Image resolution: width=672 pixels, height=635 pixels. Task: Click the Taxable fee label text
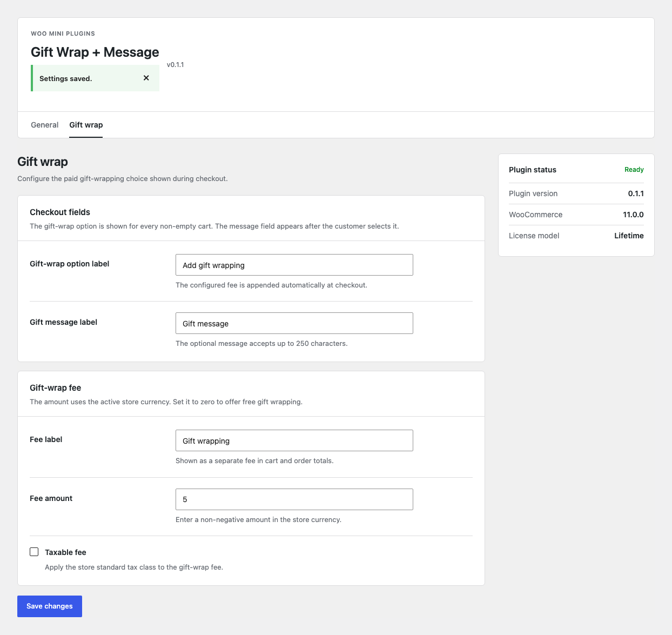[65, 552]
